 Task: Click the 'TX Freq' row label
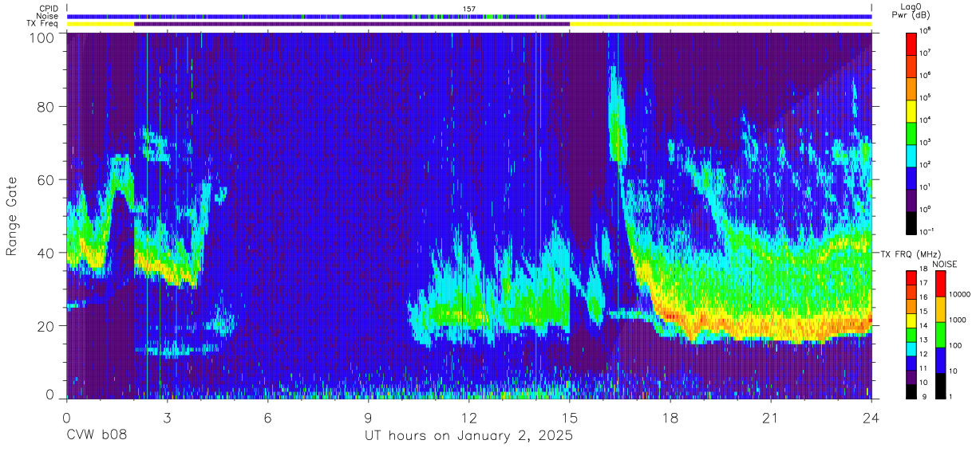(x=43, y=24)
